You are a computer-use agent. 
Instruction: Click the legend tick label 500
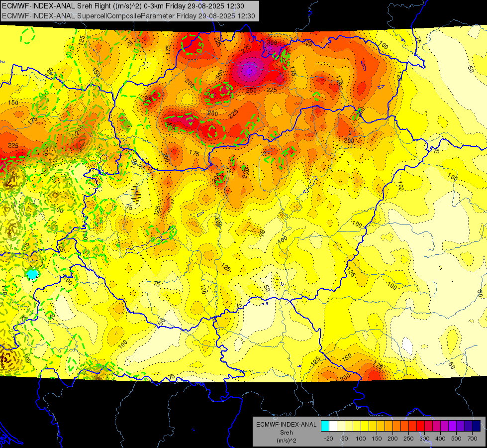click(x=456, y=439)
